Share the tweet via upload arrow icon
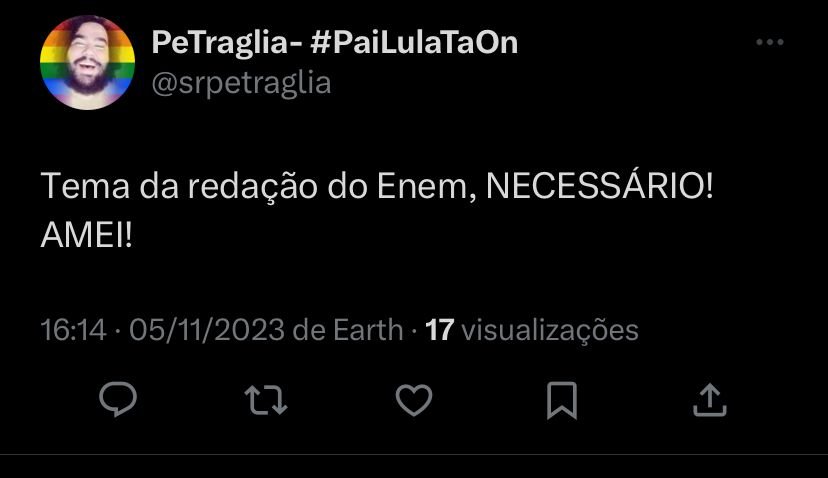 pos(710,400)
